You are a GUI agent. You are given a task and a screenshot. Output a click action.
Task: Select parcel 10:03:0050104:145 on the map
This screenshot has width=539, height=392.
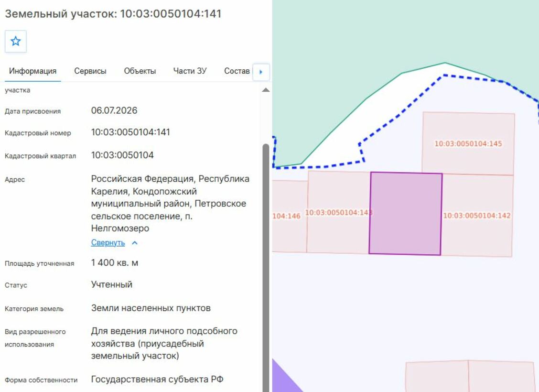pos(468,143)
